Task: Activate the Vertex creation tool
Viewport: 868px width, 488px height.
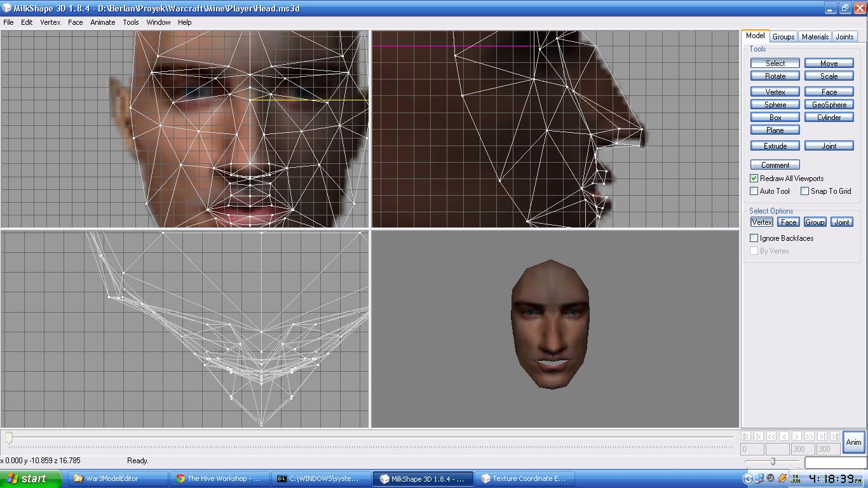Action: (775, 91)
